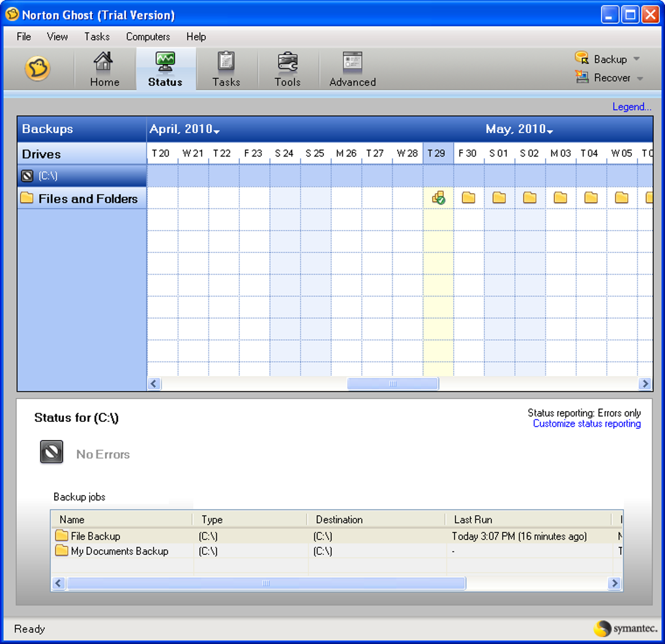Click the Files and Folders folder icon

pos(27,198)
